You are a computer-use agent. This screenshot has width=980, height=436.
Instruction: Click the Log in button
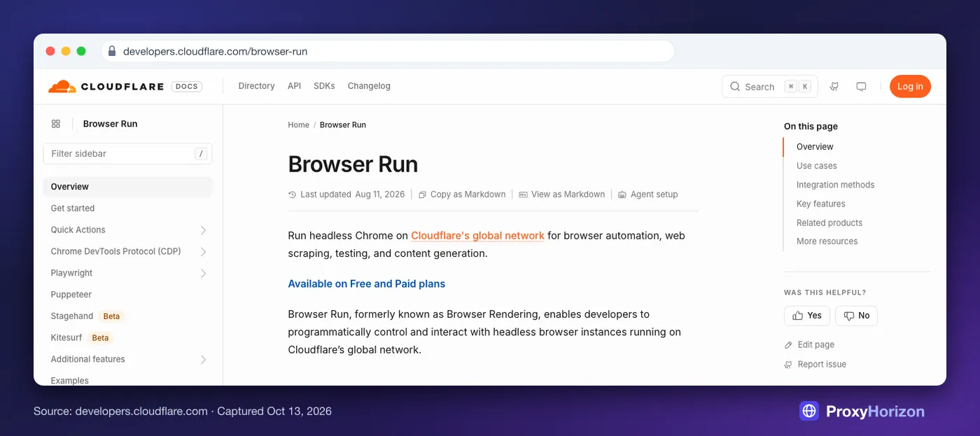910,86
